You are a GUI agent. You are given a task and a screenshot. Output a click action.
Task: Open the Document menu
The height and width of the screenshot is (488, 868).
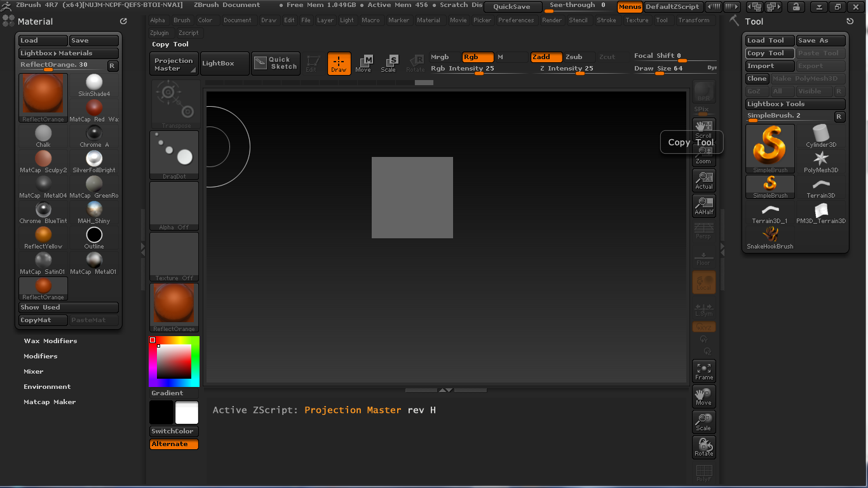tap(238, 20)
